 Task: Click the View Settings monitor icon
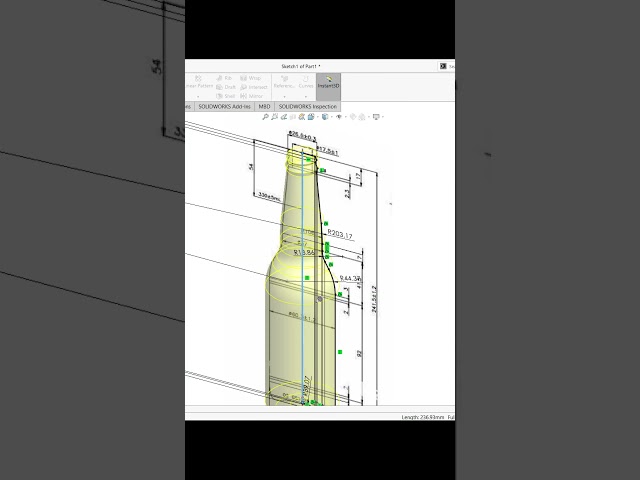pos(376,117)
